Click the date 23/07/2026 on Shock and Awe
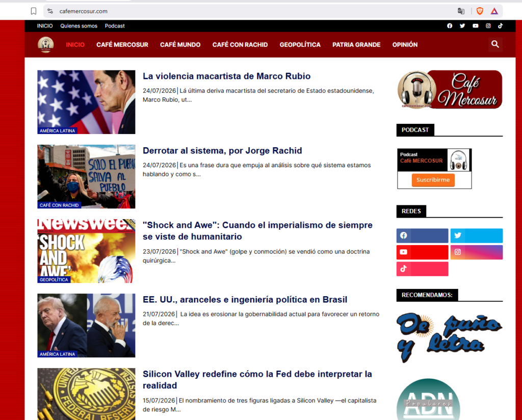Viewport: 522px width, 420px height. [159, 252]
